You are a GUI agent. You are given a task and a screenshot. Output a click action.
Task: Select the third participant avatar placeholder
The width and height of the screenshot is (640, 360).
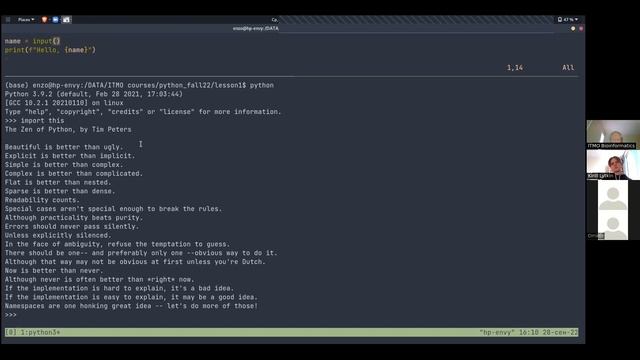pos(613,195)
